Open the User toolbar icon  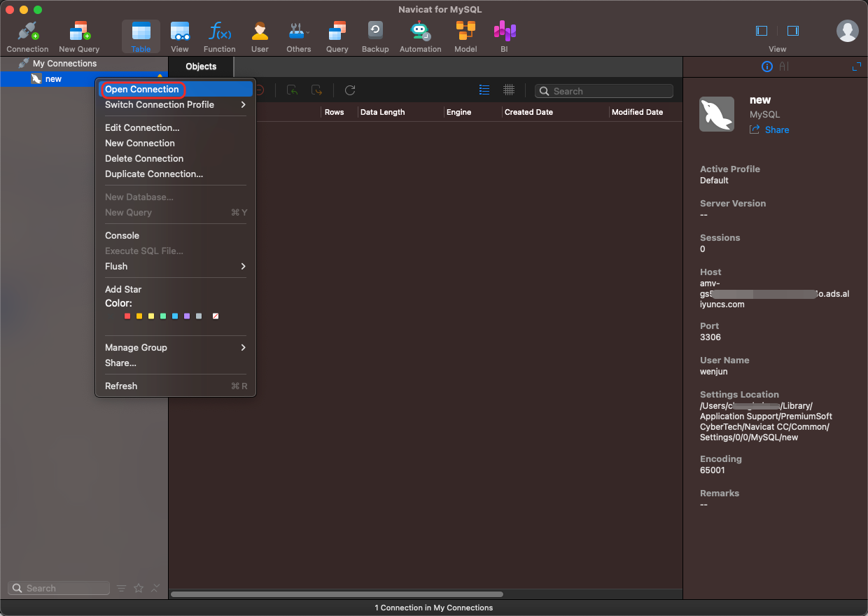260,37
